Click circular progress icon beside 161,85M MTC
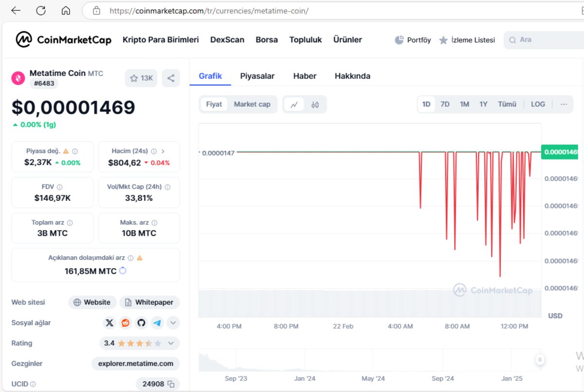The height and width of the screenshot is (392, 584). point(123,270)
